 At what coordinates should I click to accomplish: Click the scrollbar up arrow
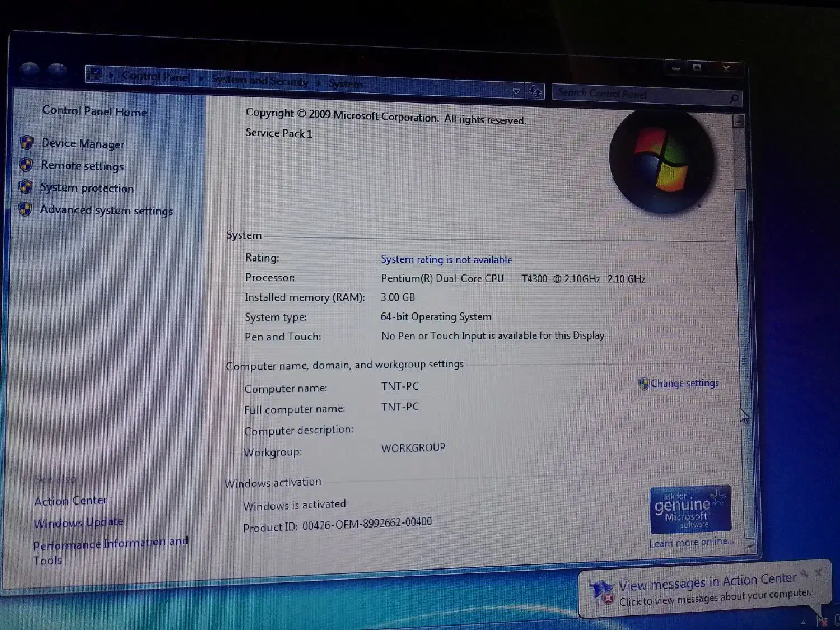(739, 120)
